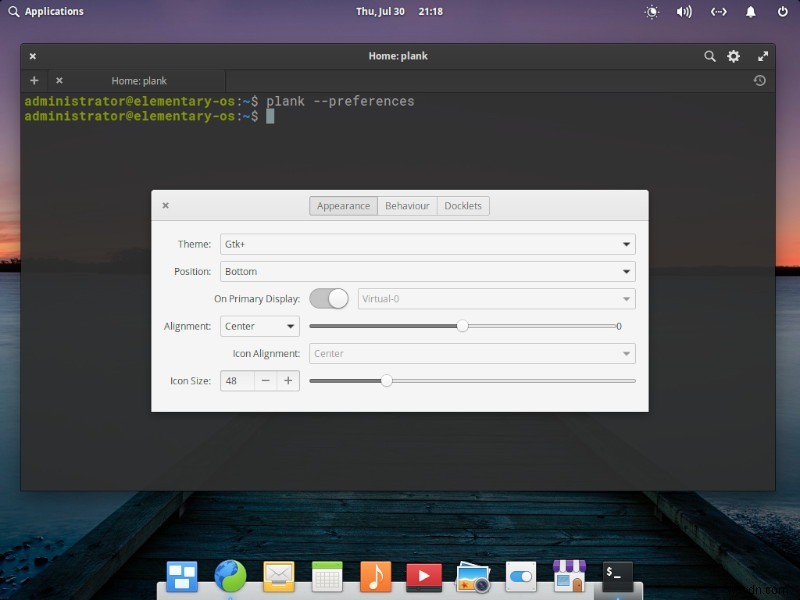Open the Epiphany web browser from the dock
Screen dimensions: 800x600
(x=230, y=576)
